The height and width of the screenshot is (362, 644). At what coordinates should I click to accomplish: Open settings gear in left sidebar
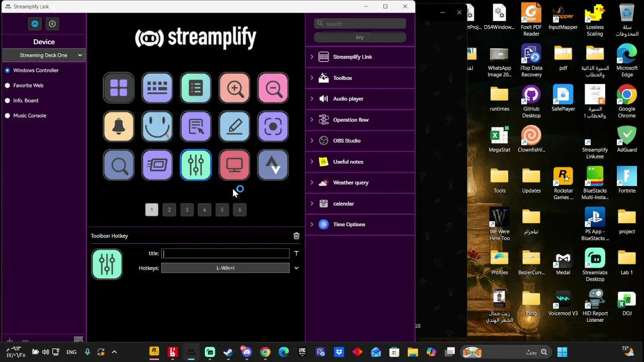click(x=52, y=24)
